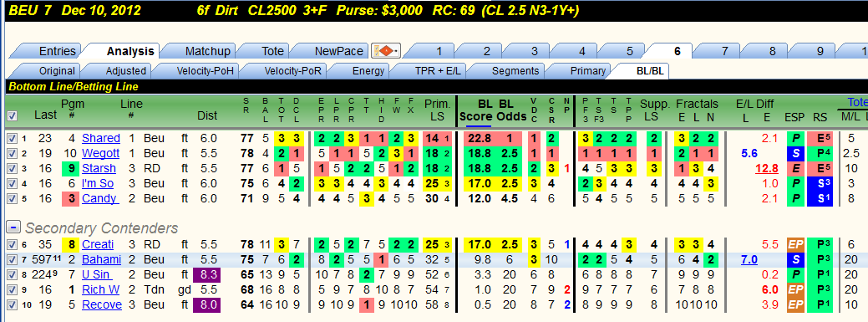The image size is (868, 322).
Task: Open the Wegott horse link
Action: (x=100, y=154)
